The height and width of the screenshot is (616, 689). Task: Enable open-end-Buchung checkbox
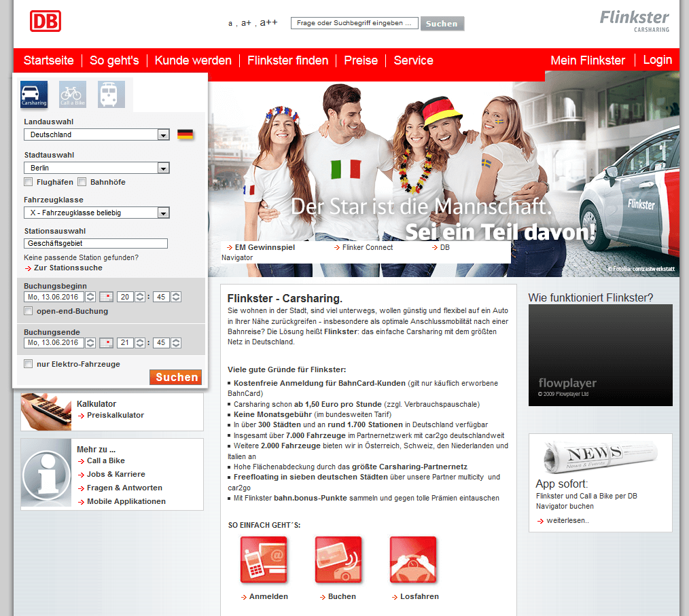point(29,311)
